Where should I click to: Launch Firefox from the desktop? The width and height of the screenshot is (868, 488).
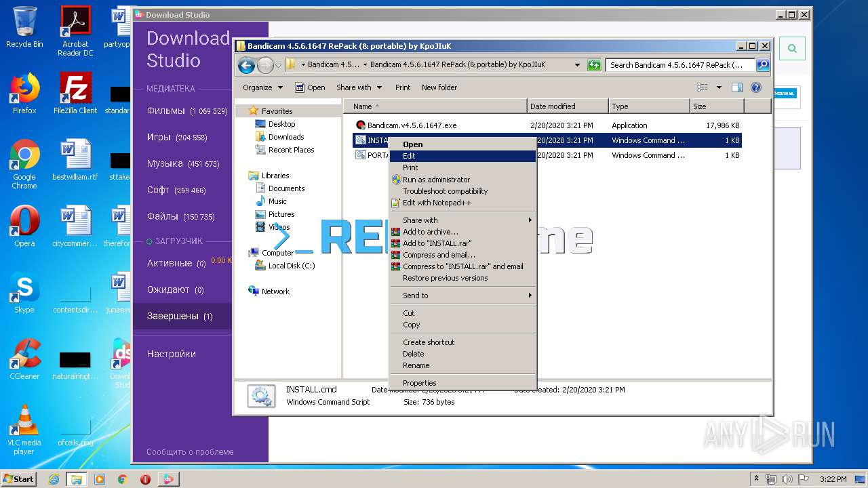coord(24,94)
